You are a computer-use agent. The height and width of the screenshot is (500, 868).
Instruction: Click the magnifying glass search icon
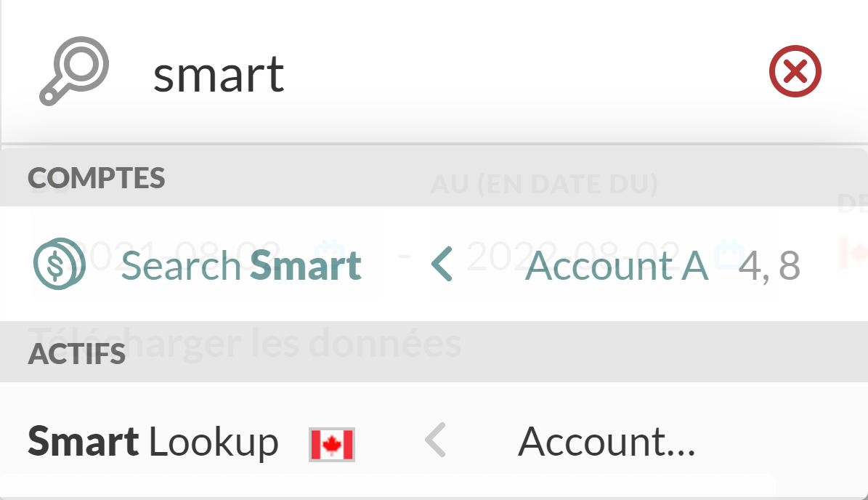point(73,71)
